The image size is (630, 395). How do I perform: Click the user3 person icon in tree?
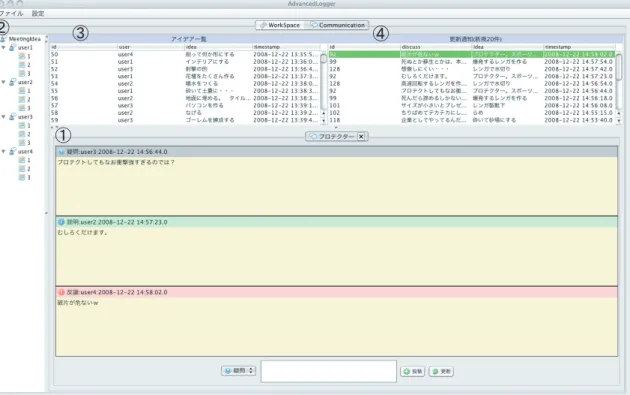(x=12, y=117)
